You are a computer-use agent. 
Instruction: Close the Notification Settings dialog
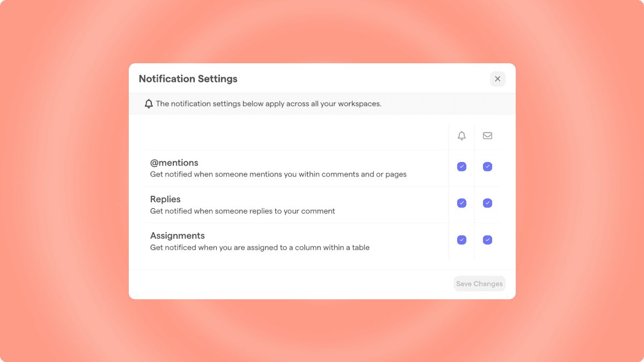[497, 79]
